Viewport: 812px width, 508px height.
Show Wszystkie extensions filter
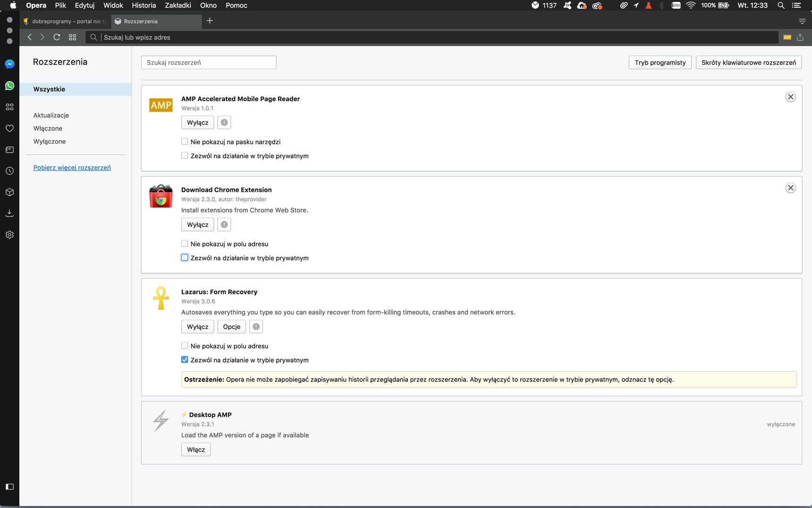pyautogui.click(x=76, y=89)
